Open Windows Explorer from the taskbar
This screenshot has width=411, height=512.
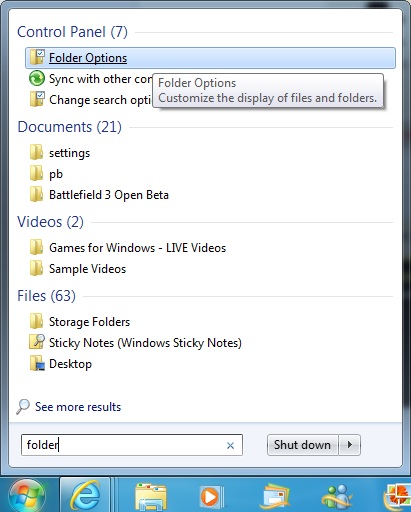tap(151, 497)
